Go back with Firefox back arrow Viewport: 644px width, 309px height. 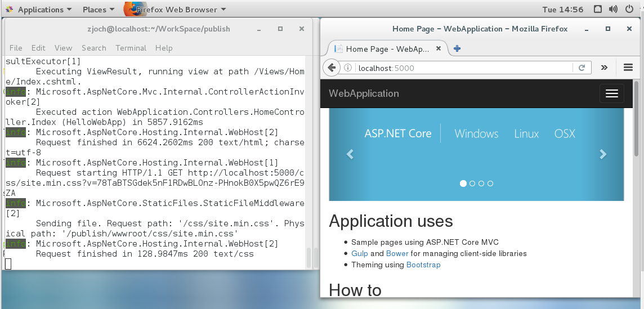pos(332,68)
